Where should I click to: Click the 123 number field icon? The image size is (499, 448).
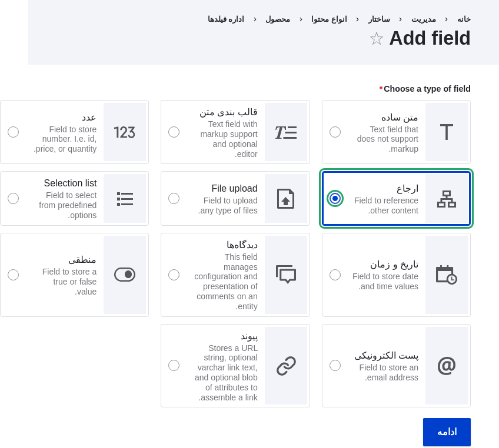click(x=125, y=132)
